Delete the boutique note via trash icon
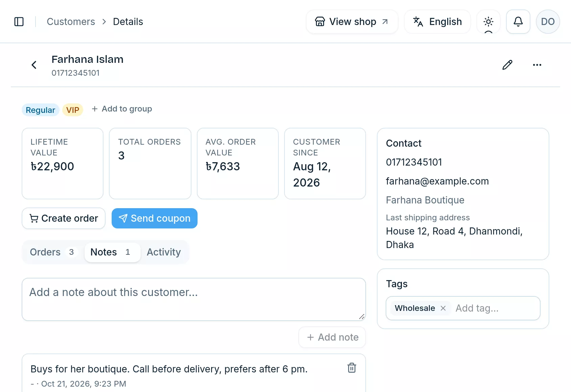 pyautogui.click(x=352, y=368)
